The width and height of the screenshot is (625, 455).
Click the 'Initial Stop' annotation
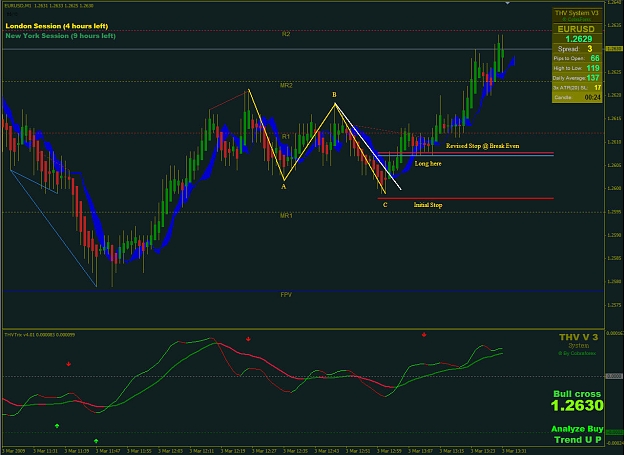tap(428, 205)
